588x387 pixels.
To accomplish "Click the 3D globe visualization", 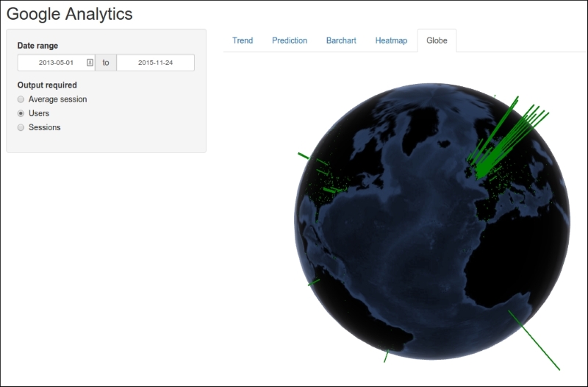I will tap(432, 221).
